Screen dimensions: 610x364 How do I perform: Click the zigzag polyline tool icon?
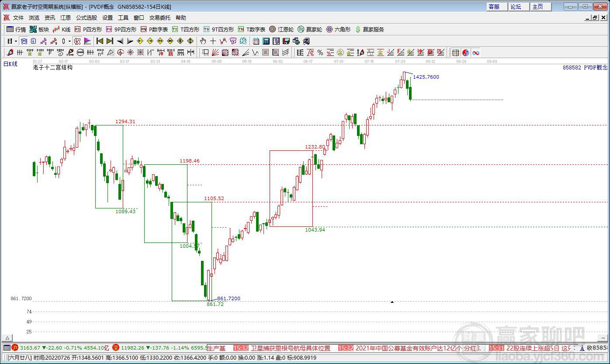coord(223,41)
